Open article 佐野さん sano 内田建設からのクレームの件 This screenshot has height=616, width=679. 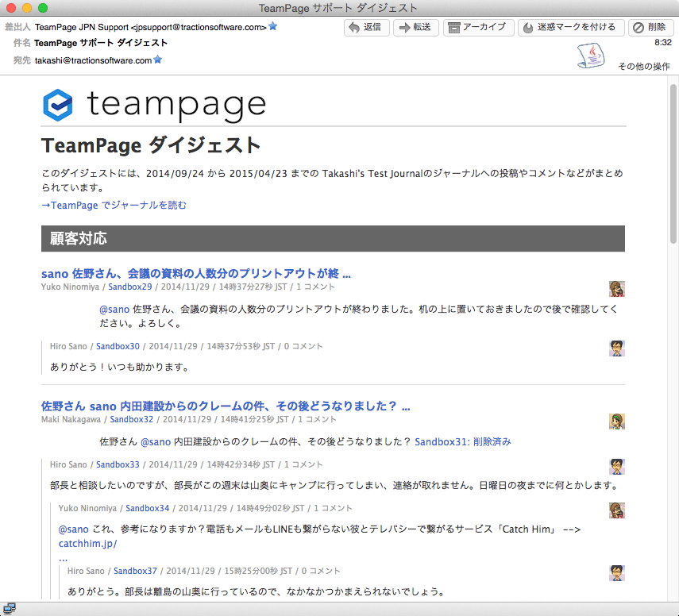[226, 406]
